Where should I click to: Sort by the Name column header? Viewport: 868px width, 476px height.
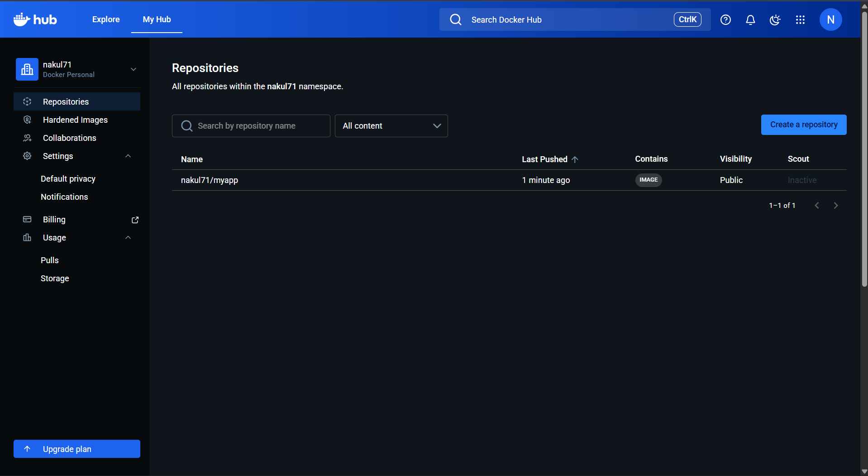192,159
